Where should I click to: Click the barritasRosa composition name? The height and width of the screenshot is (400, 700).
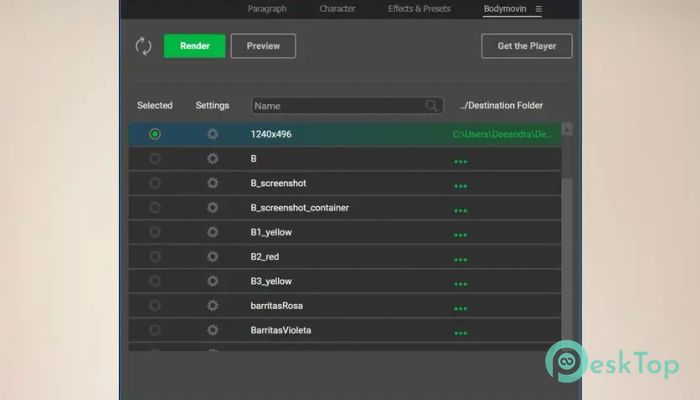(x=277, y=306)
